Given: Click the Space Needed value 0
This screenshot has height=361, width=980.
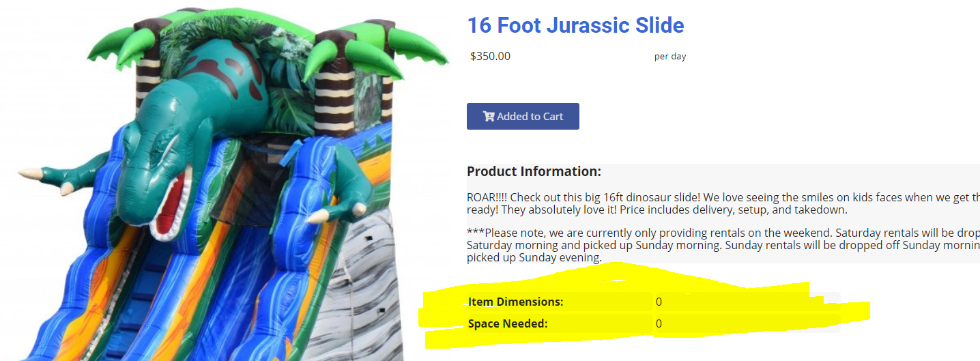Looking at the screenshot, I should point(659,323).
